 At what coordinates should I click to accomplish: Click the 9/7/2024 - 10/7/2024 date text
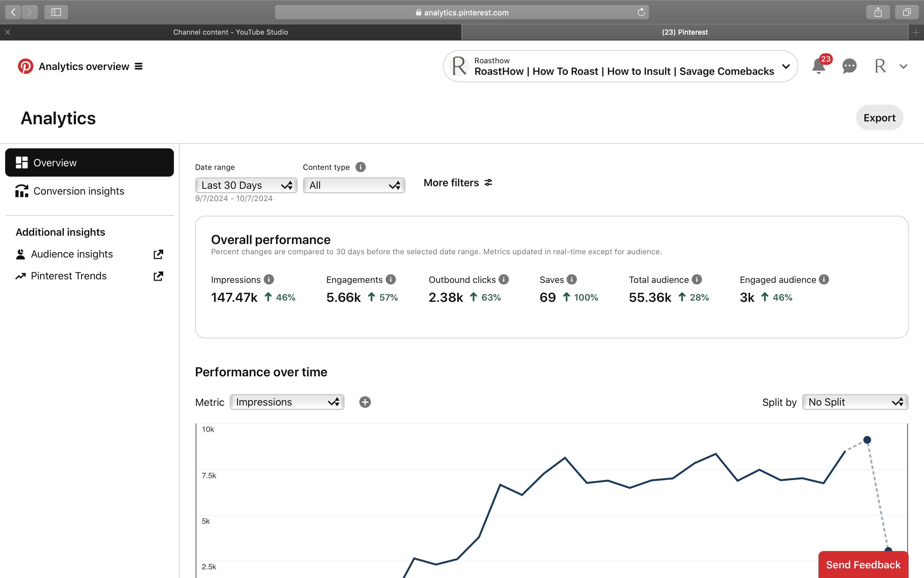(234, 198)
